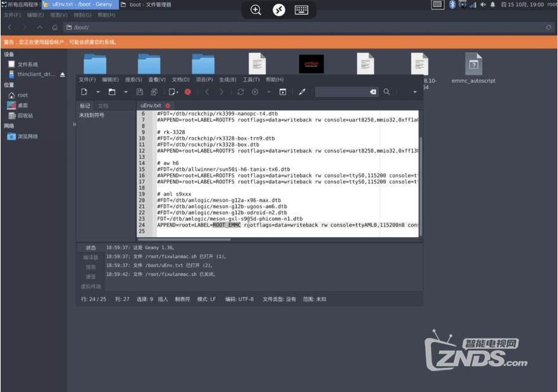Expand the Open file dropdown arrow

pyautogui.click(x=126, y=92)
